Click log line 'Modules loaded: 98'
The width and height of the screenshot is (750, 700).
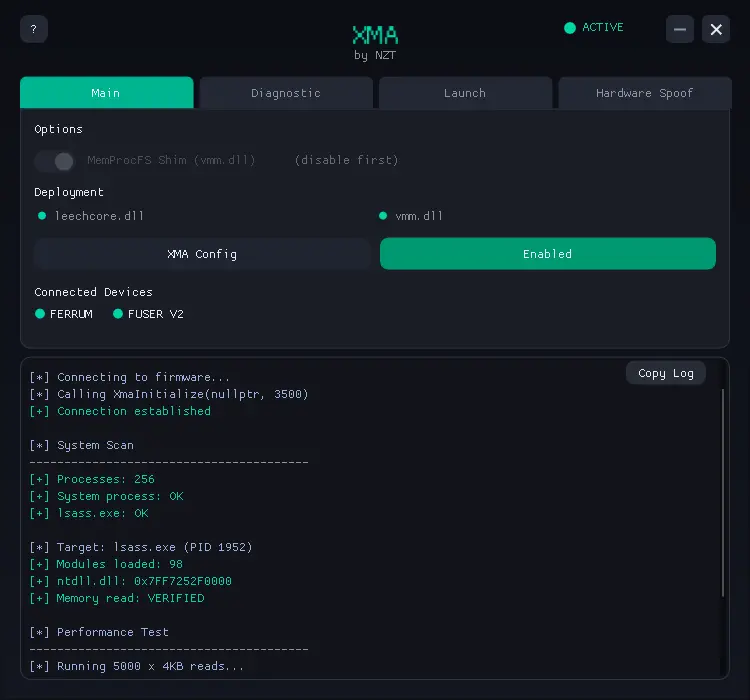106,565
